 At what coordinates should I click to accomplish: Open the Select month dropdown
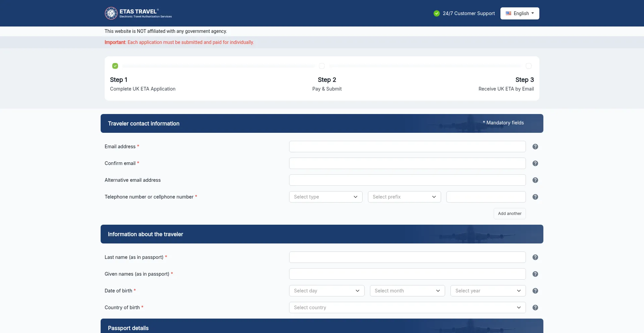click(407, 291)
